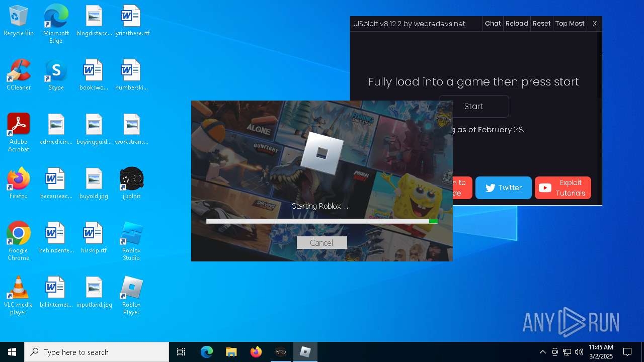Open the volume tray icon
Viewport: 644px width, 362px height.
(579, 352)
